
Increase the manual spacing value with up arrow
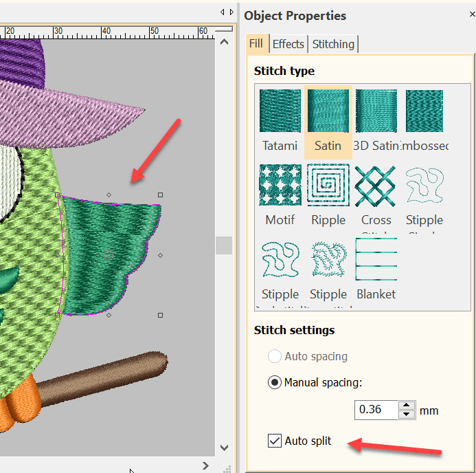pos(407,406)
